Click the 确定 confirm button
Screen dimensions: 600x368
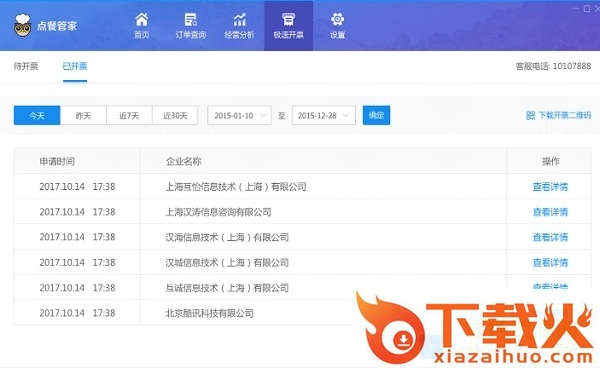tap(377, 115)
